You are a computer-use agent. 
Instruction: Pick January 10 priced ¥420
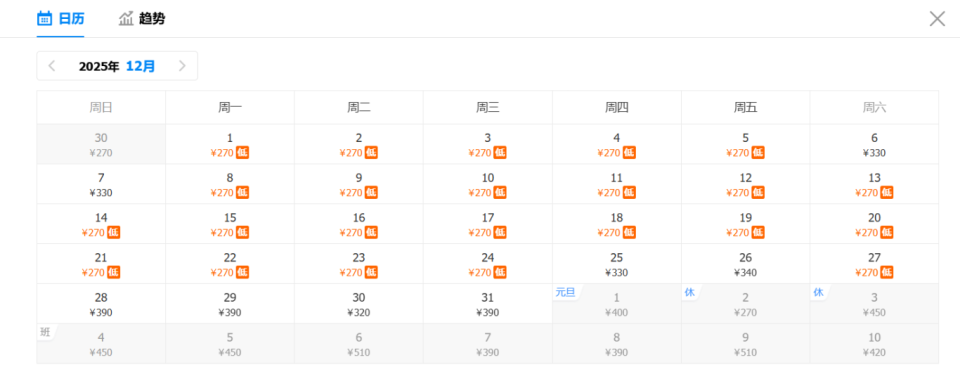tap(874, 344)
